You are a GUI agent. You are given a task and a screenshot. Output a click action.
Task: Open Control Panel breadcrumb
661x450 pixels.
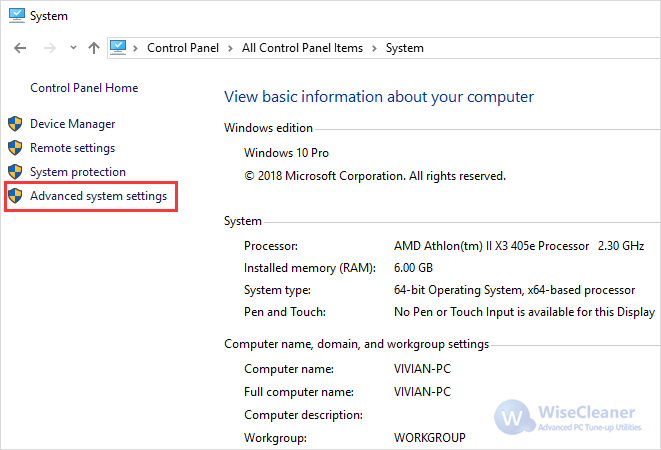183,48
